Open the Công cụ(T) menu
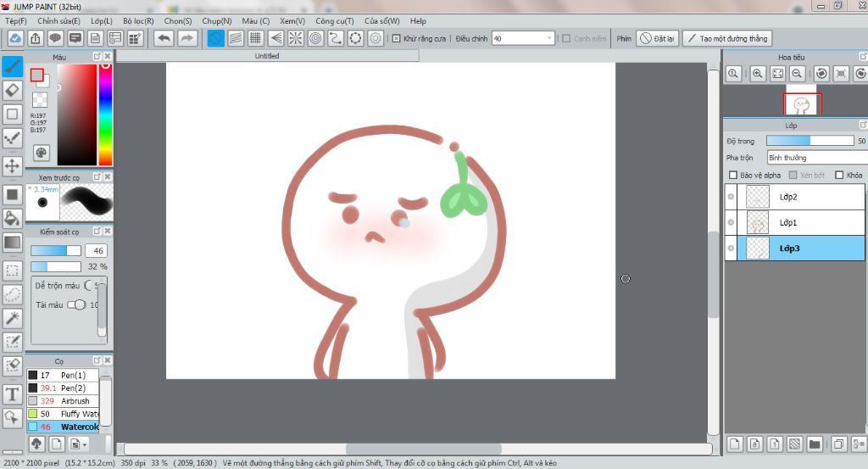 pos(334,21)
